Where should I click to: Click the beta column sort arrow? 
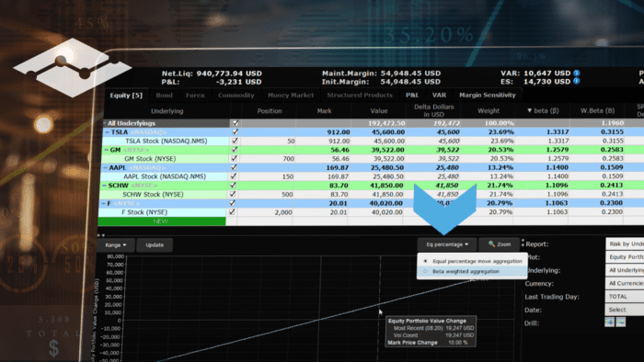pyautogui.click(x=529, y=110)
